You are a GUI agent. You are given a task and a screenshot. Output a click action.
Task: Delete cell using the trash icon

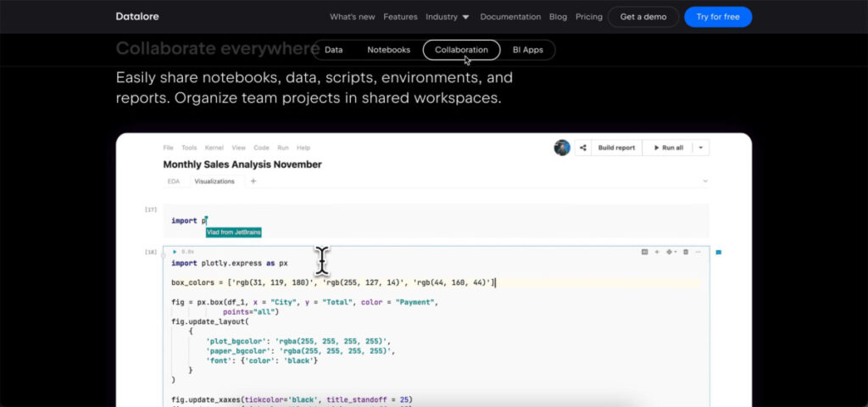[685, 252]
